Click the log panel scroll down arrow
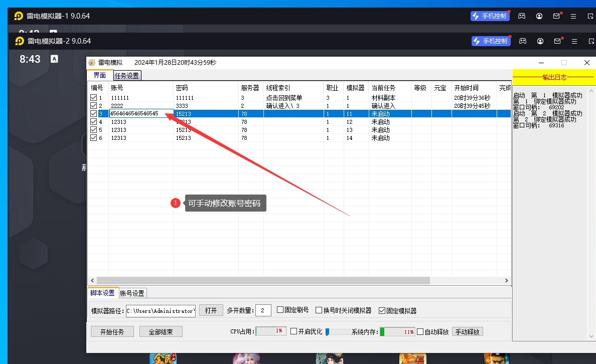The image size is (596, 364). pos(591,336)
